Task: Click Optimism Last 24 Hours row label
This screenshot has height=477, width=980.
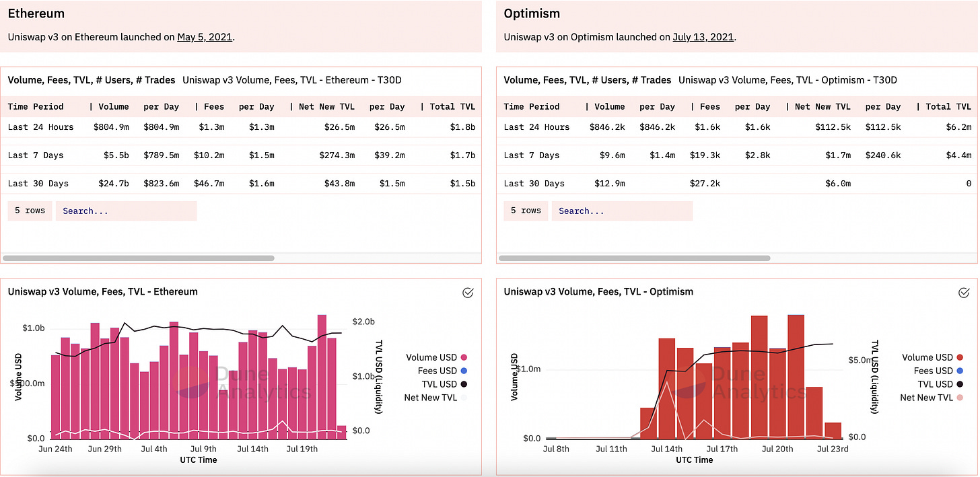Action: [537, 127]
